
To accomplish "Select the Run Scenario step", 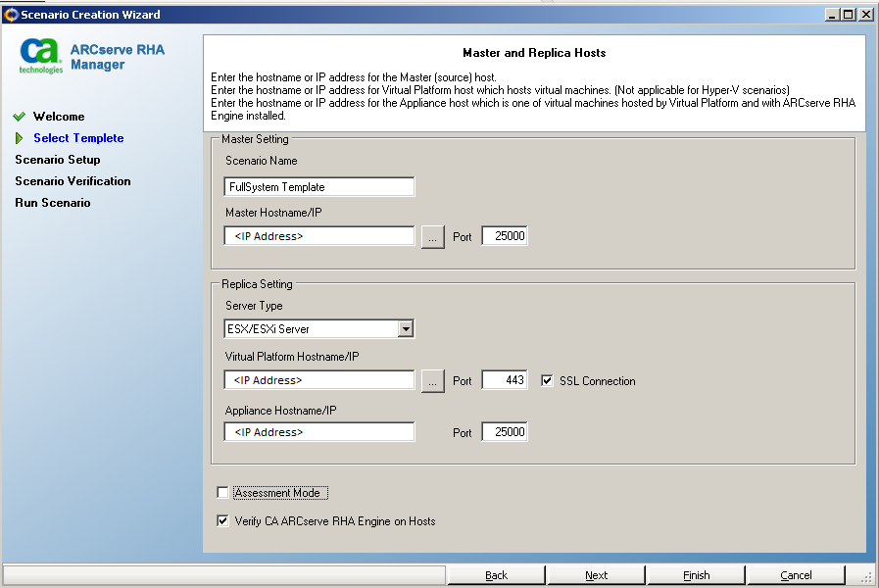I will [53, 203].
